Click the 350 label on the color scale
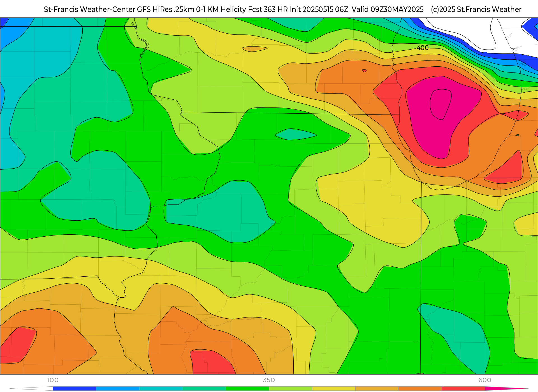Screen dimensions: 538x392 (x=269, y=380)
